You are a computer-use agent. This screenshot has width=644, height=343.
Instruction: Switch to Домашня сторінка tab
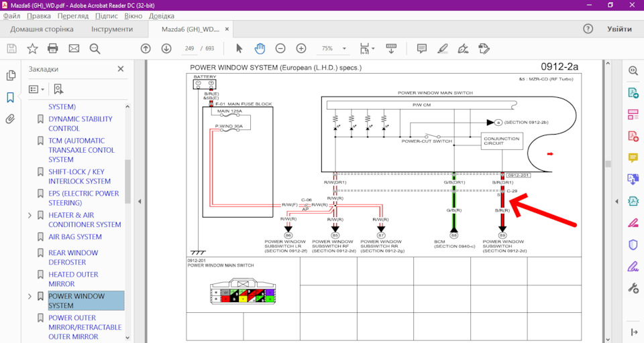point(42,29)
